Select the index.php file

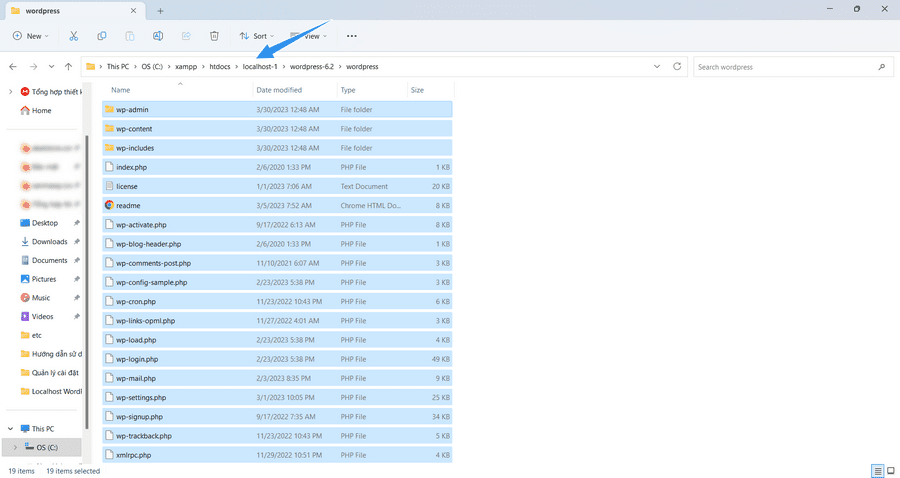[x=277, y=167]
